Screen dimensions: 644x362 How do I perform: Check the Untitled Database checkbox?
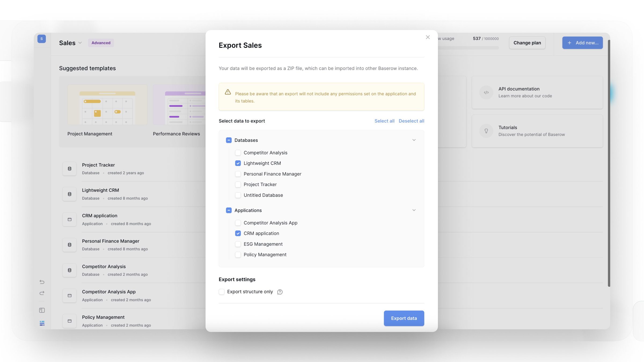(x=238, y=195)
